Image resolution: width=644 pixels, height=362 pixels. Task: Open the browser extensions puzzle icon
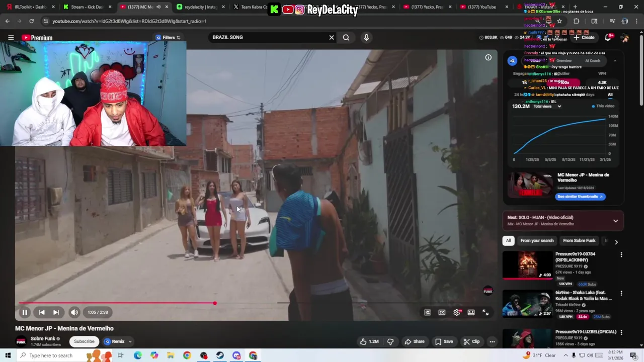click(576, 21)
